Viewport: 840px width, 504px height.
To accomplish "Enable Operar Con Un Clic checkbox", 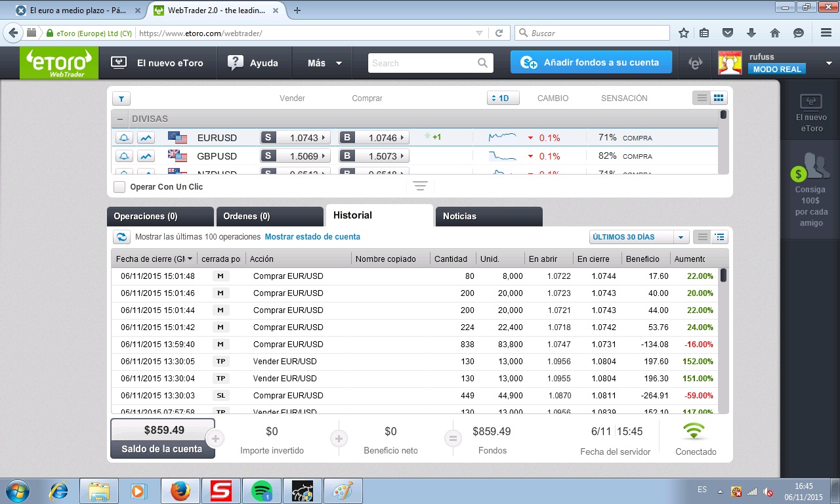I will click(119, 187).
